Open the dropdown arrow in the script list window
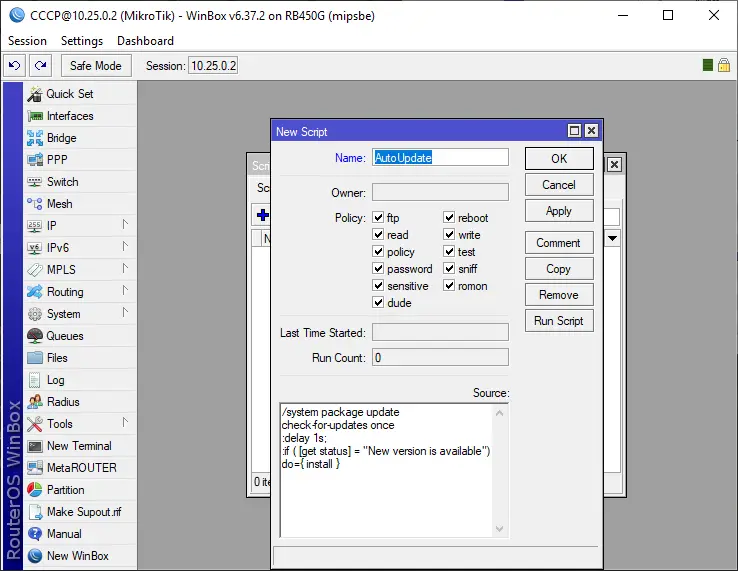Image resolution: width=738 pixels, height=571 pixels. click(x=612, y=238)
